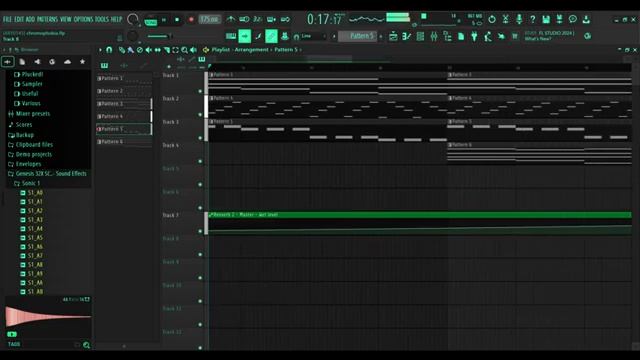This screenshot has height=360, width=640.
Task: Open the EDIT menu
Action: click(x=19, y=19)
